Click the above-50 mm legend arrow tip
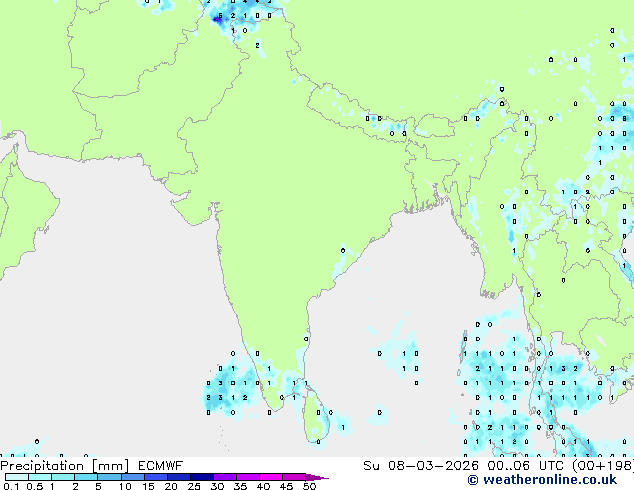Image resolution: width=634 pixels, height=490 pixels. pyautogui.click(x=317, y=477)
